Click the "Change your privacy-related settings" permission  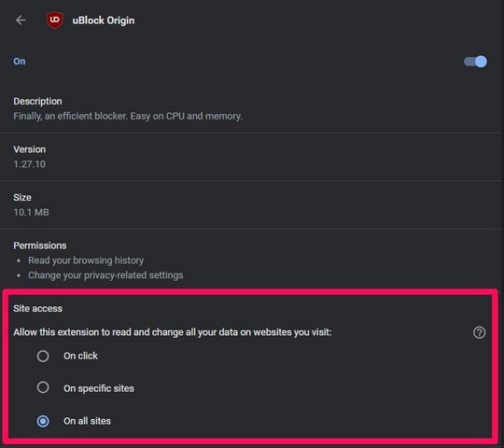pyautogui.click(x=105, y=275)
